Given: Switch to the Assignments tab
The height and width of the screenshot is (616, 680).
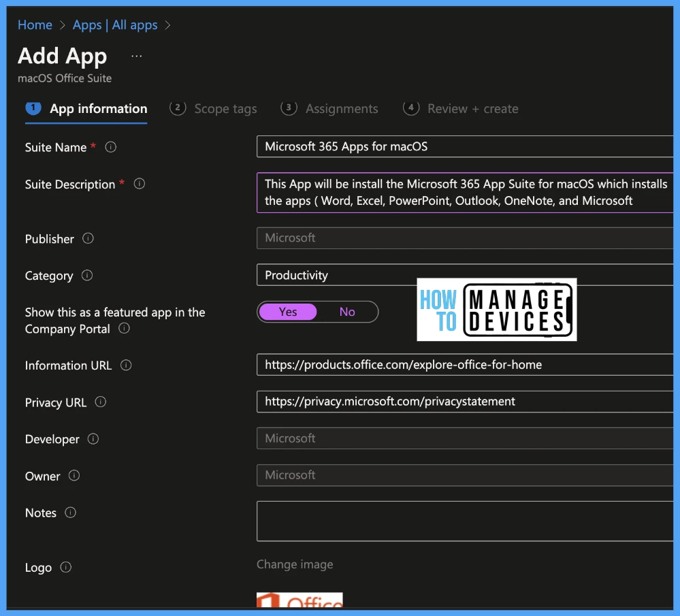Looking at the screenshot, I should pos(329,109).
